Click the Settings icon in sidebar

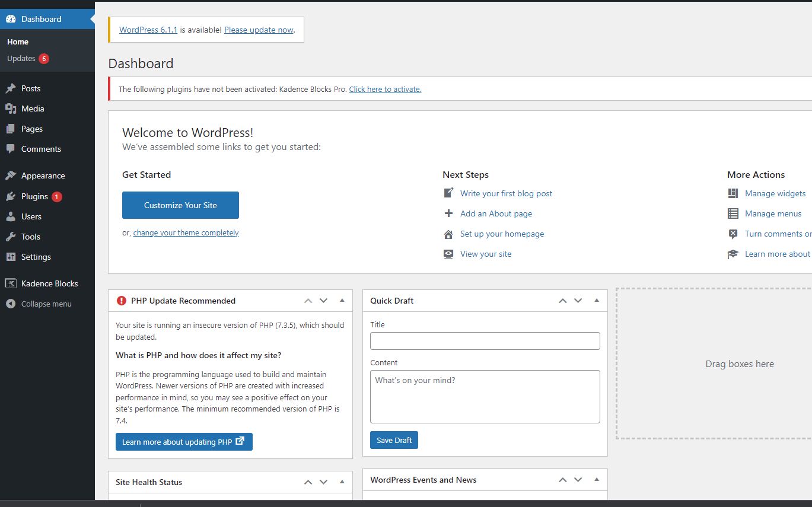pyautogui.click(x=10, y=257)
